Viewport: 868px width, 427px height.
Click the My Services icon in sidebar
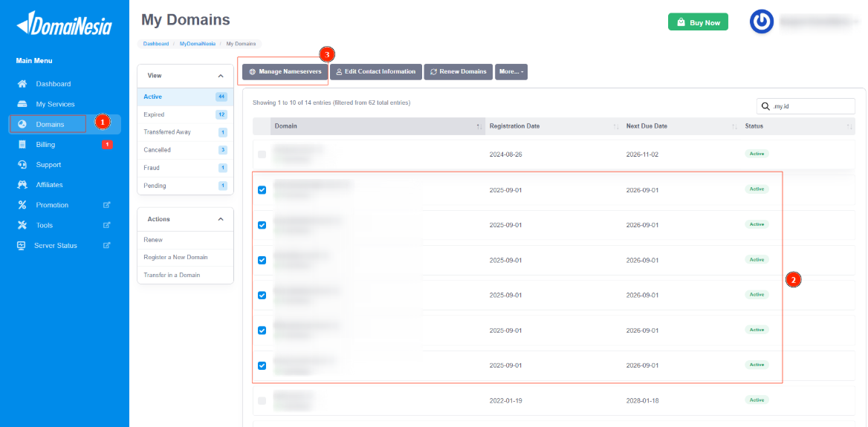coord(22,104)
